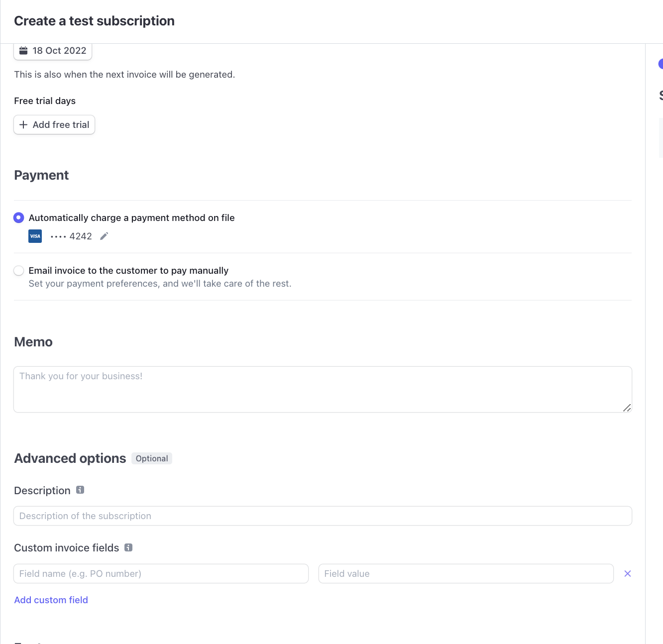Image resolution: width=663 pixels, height=644 pixels.
Task: Click the Field name input box
Action: 161,573
